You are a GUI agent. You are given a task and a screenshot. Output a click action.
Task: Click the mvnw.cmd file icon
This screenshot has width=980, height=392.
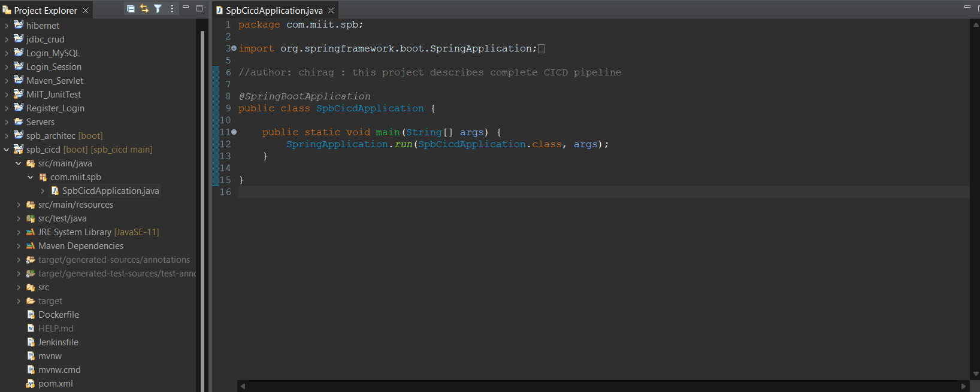pos(31,370)
